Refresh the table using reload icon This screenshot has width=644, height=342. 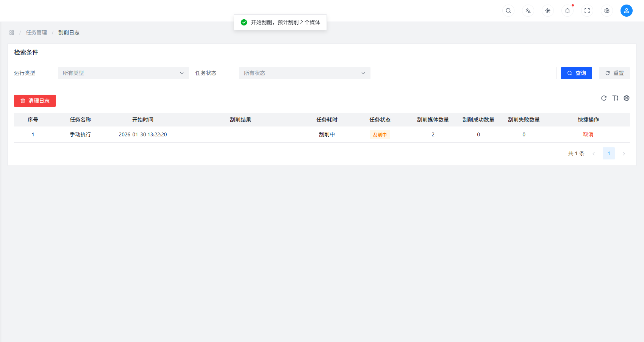tap(604, 98)
